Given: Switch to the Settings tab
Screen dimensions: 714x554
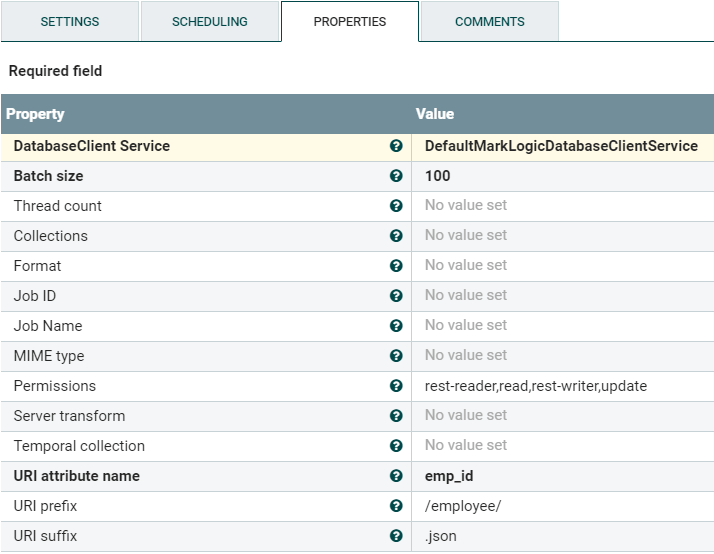Looking at the screenshot, I should click(x=70, y=22).
